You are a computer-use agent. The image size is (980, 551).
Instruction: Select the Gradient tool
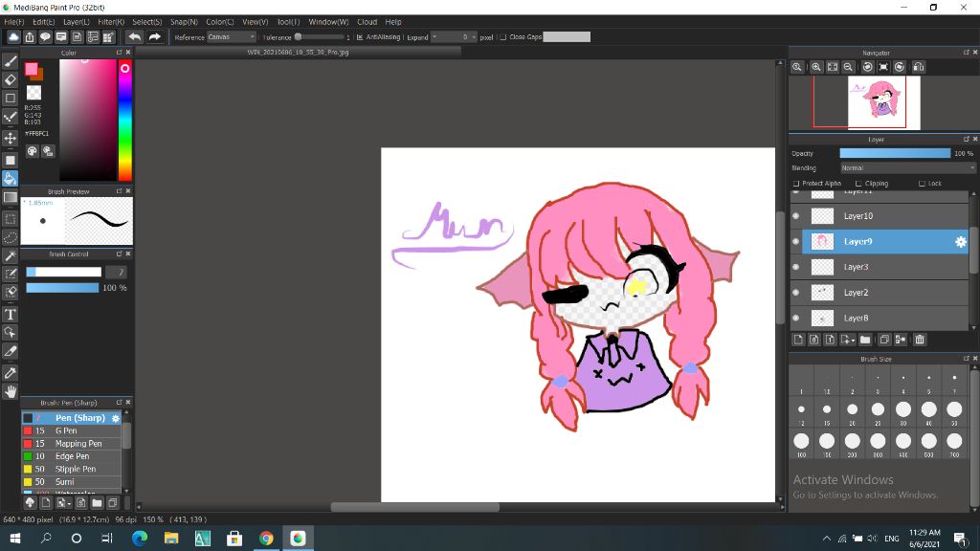(10, 197)
